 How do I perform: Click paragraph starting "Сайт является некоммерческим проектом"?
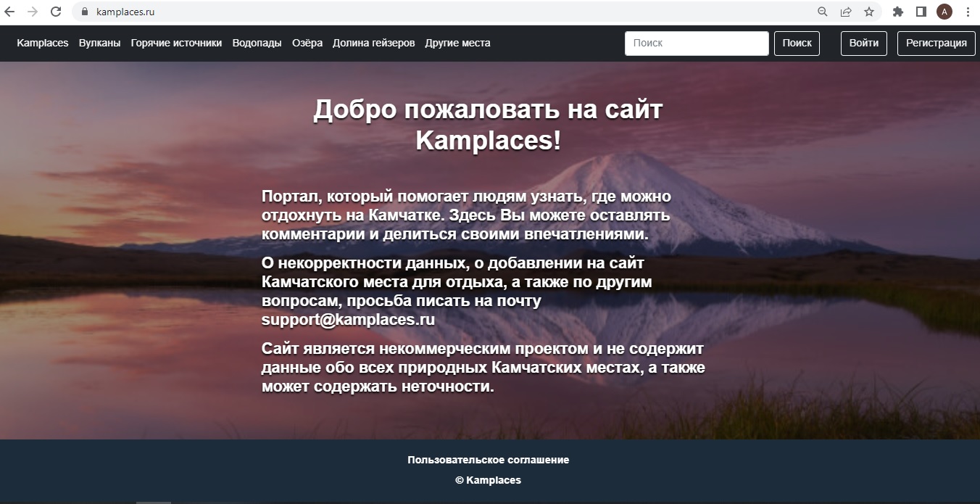[483, 368]
